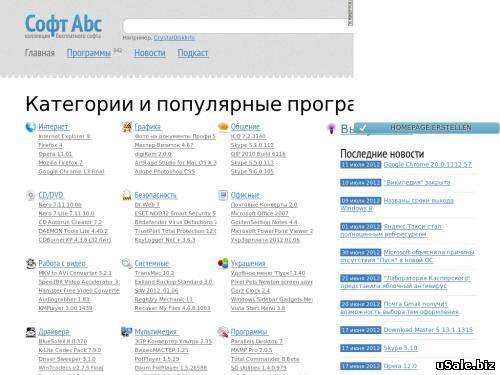500x375 pixels.
Task: Click the checkmark on the Homepage Erstellen banner
Action: click(363, 127)
